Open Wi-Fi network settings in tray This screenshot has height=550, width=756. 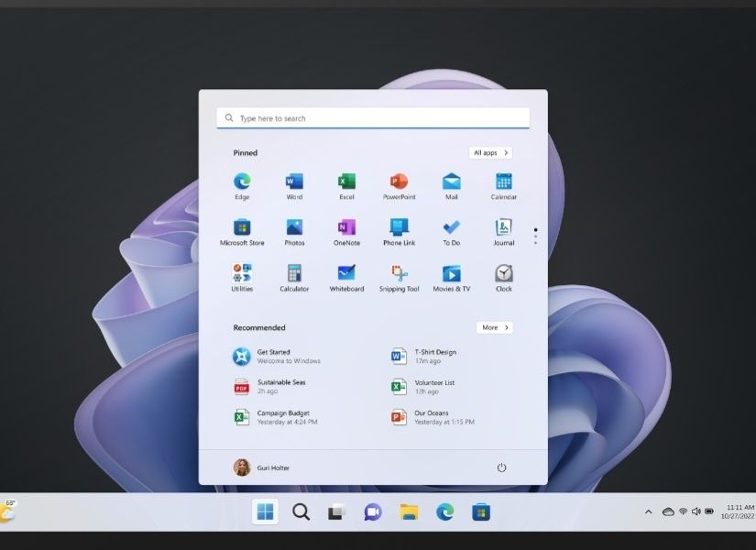(x=683, y=511)
